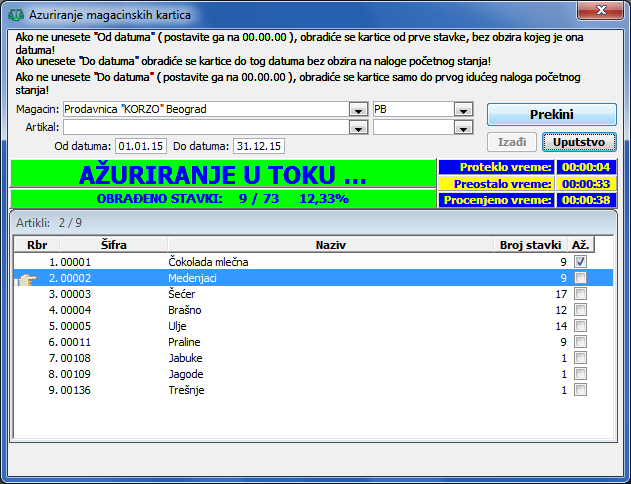This screenshot has width=631, height=484.
Task: Click the scales app icon in title bar
Action: click(x=16, y=15)
